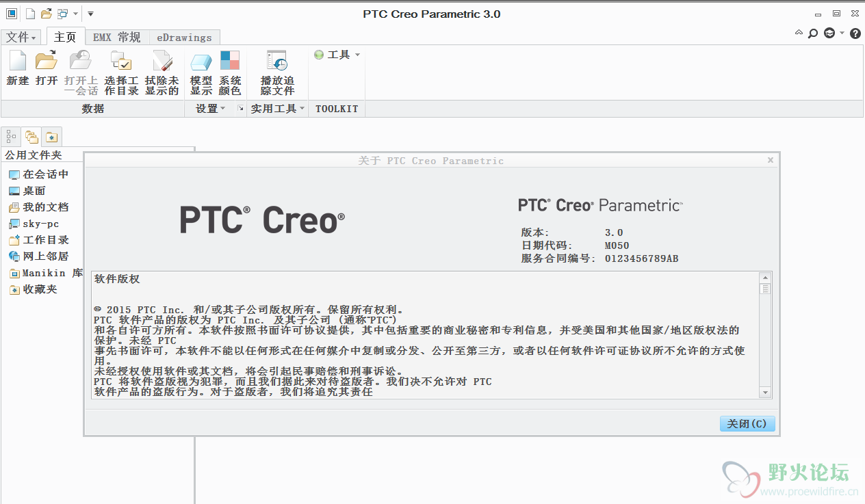Click the windows switcher icon in quick access toolbar
The image size is (865, 504).
click(62, 13)
